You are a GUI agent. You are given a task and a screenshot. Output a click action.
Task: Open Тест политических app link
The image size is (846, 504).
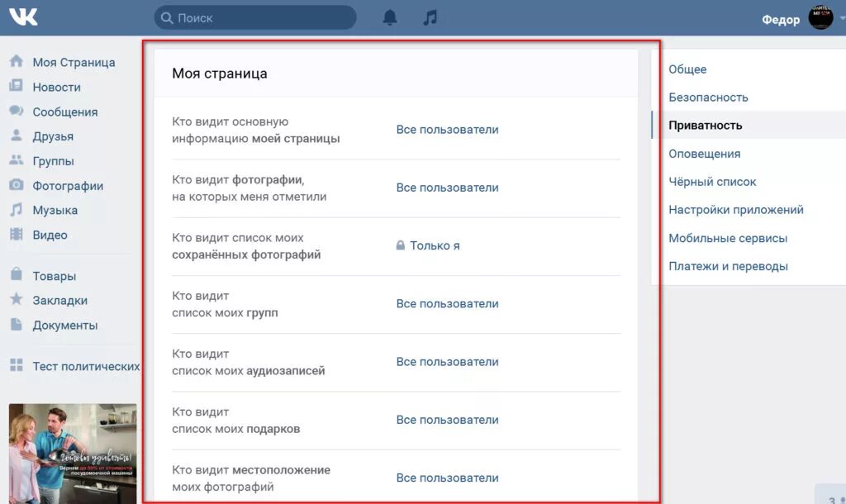86,366
